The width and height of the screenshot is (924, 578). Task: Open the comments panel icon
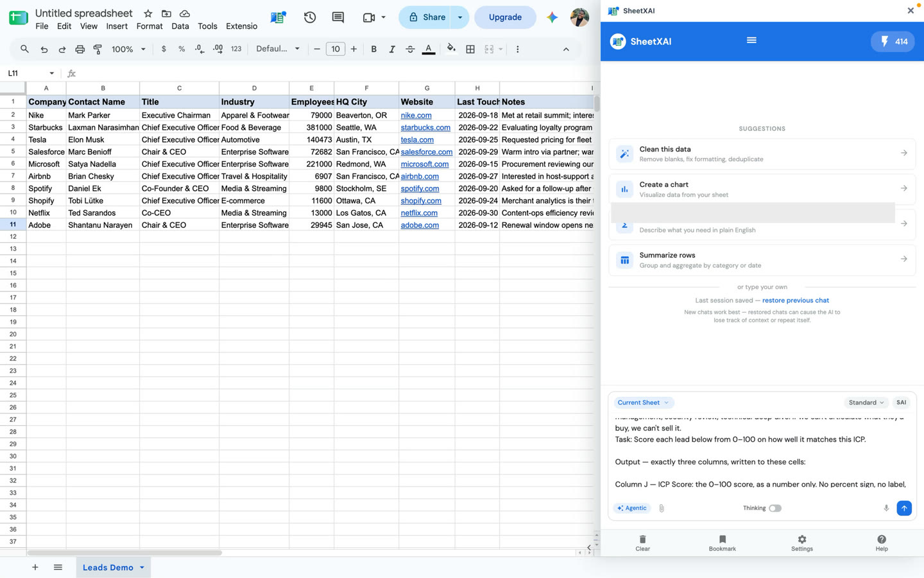(338, 17)
